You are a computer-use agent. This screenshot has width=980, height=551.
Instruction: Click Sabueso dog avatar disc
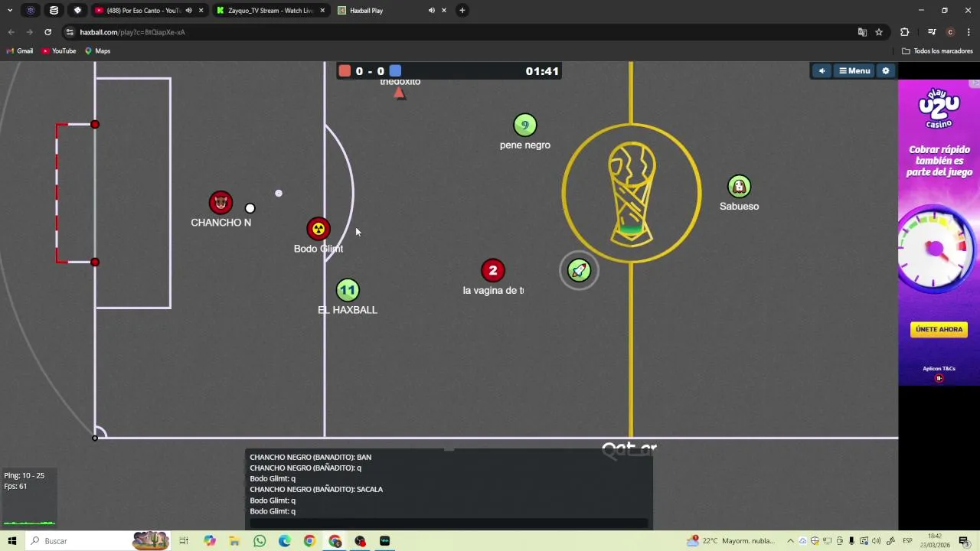(740, 186)
